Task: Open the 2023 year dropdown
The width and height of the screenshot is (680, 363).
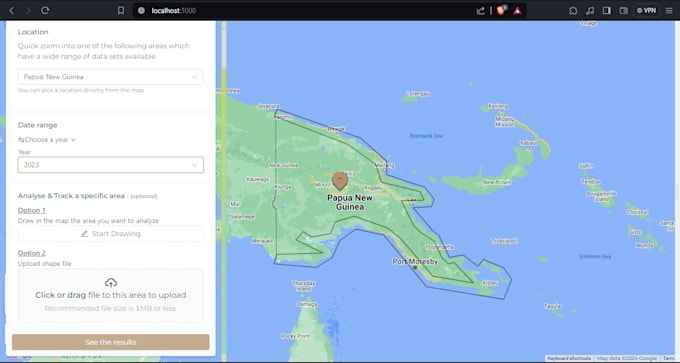Action: tap(111, 165)
